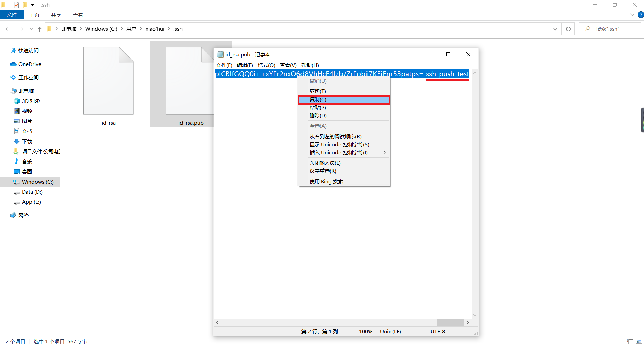Choose 粘贴(P) from context menu
The image size is (644, 345).
coord(344,108)
